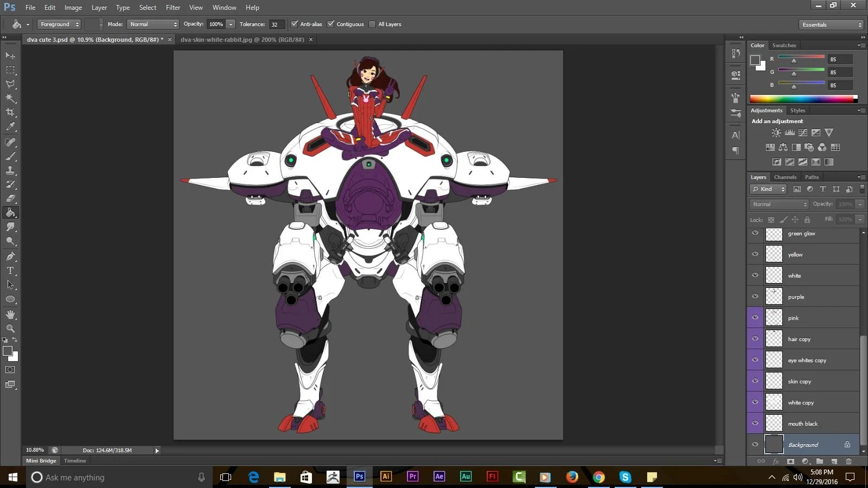
Task: Hide the green glow layer
Action: [755, 233]
